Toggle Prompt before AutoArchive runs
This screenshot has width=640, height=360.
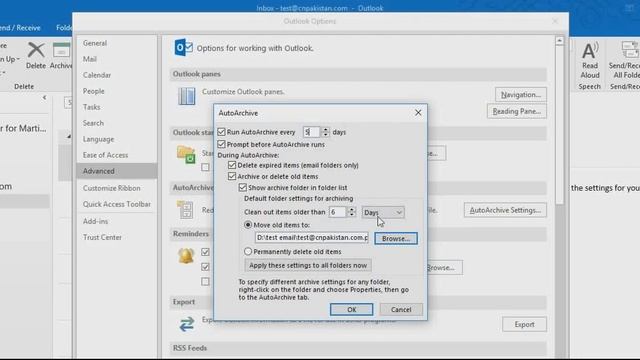pos(221,144)
